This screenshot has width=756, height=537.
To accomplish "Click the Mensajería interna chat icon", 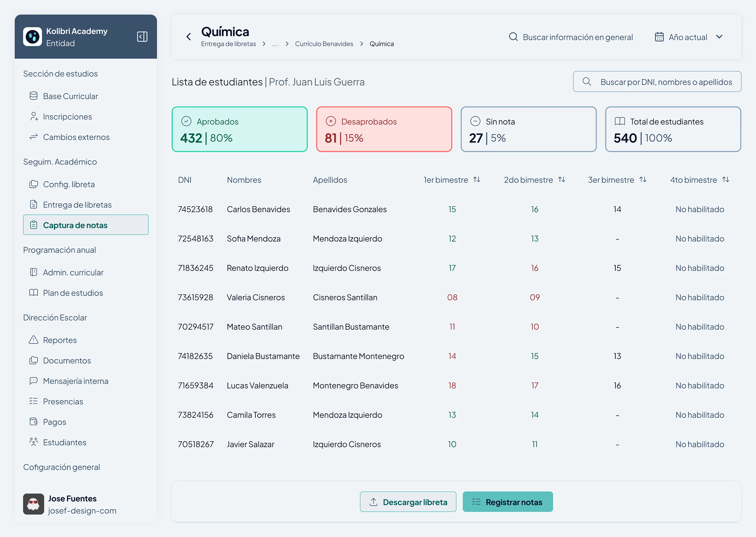I will pos(33,381).
